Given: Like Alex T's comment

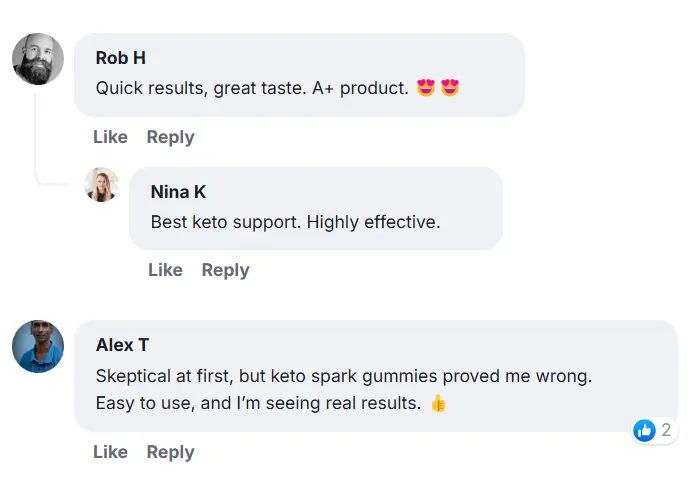Looking at the screenshot, I should pos(110,452).
